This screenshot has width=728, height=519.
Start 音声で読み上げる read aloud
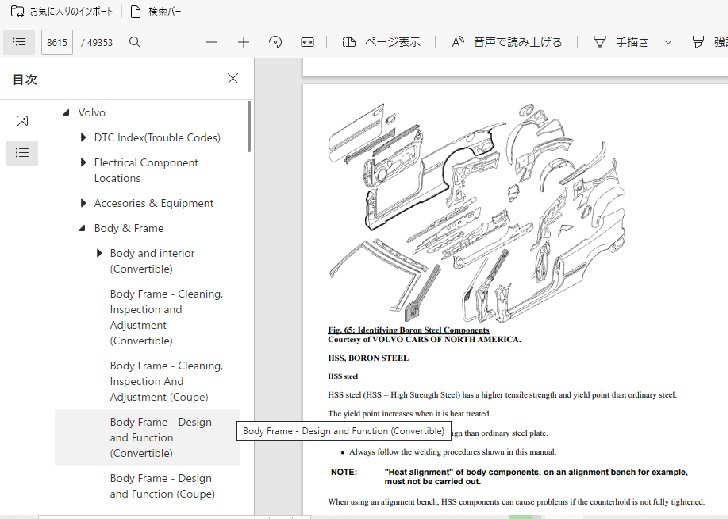[x=507, y=42]
